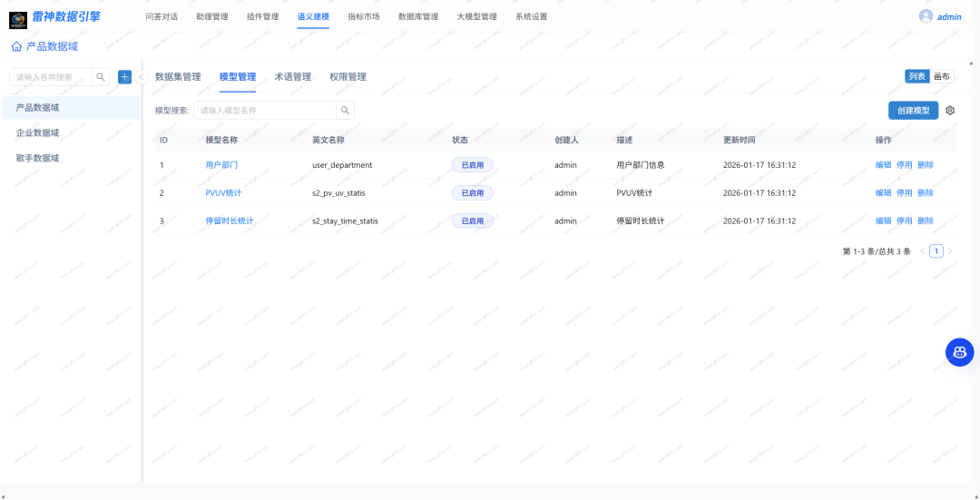Open 助理管理 menu
Viewport: 980px width, 500px height.
pyautogui.click(x=211, y=17)
